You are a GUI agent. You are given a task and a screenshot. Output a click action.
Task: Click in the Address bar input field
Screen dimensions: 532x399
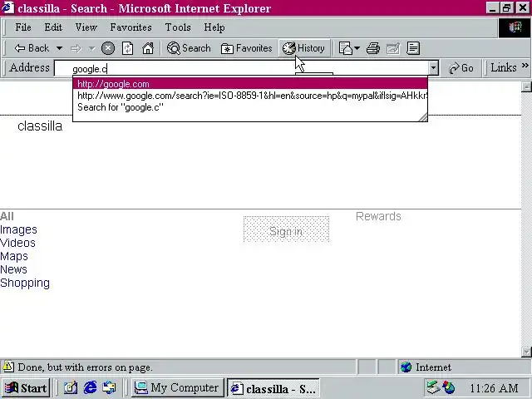click(x=242, y=68)
